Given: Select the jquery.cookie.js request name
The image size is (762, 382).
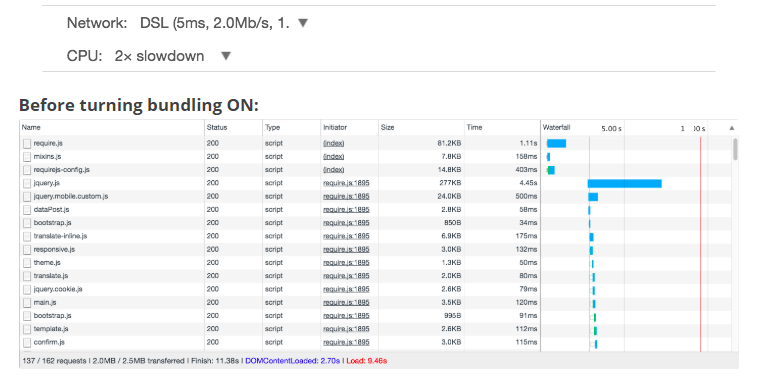Looking at the screenshot, I should click(58, 289).
